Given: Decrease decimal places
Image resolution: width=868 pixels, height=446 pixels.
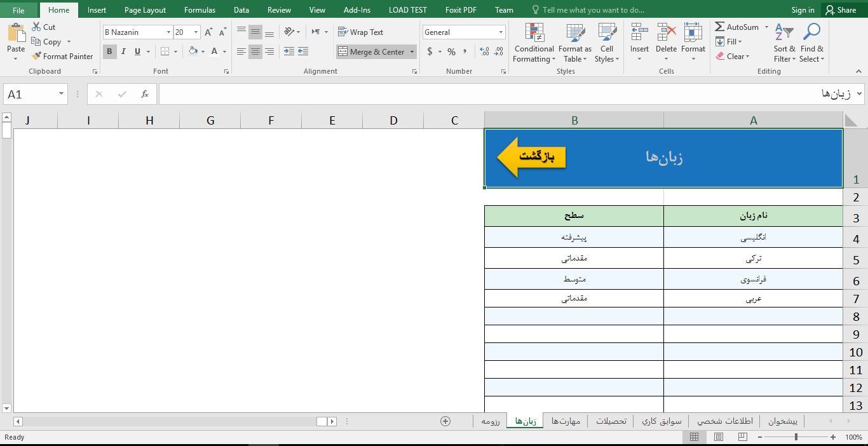Looking at the screenshot, I should [x=498, y=51].
